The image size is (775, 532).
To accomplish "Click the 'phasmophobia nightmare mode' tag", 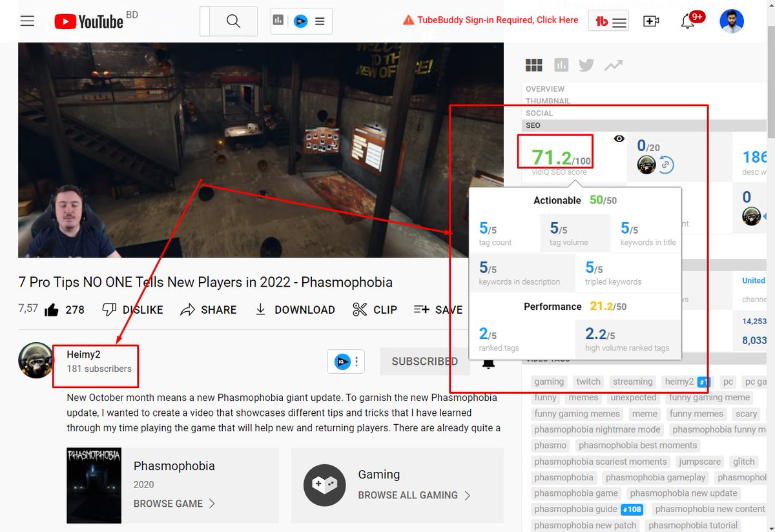I will pyautogui.click(x=597, y=429).
